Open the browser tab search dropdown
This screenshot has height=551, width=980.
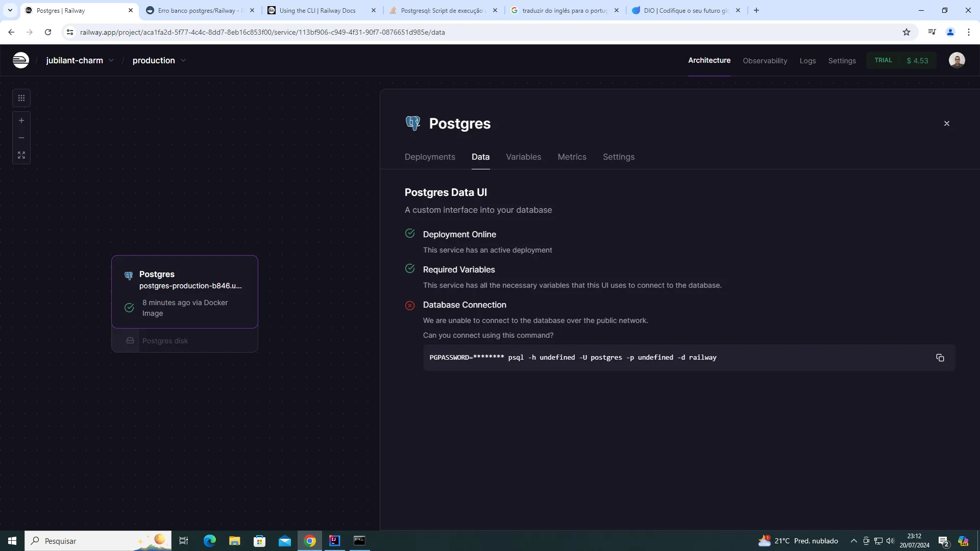click(x=10, y=10)
